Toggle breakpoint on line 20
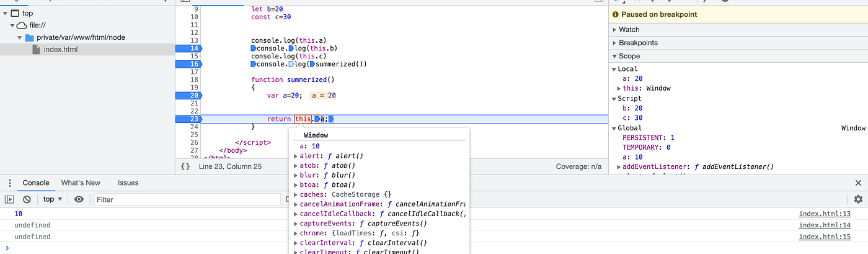This screenshot has height=254, width=868. tap(188, 96)
